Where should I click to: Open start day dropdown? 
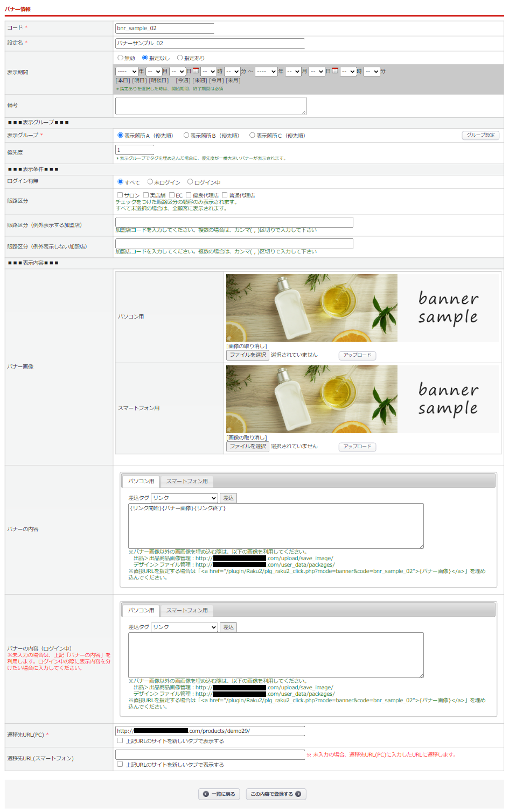pos(177,71)
